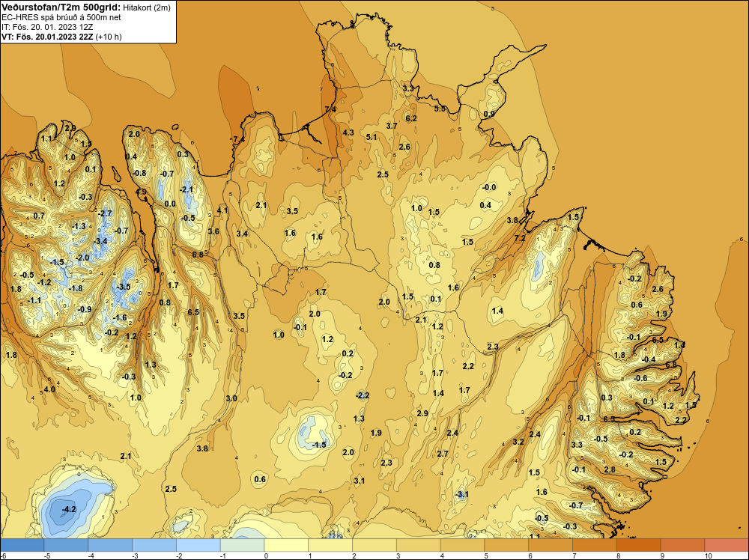This screenshot has width=749, height=560.
Task: Click the 2.8 temperature label
Action: [610, 469]
